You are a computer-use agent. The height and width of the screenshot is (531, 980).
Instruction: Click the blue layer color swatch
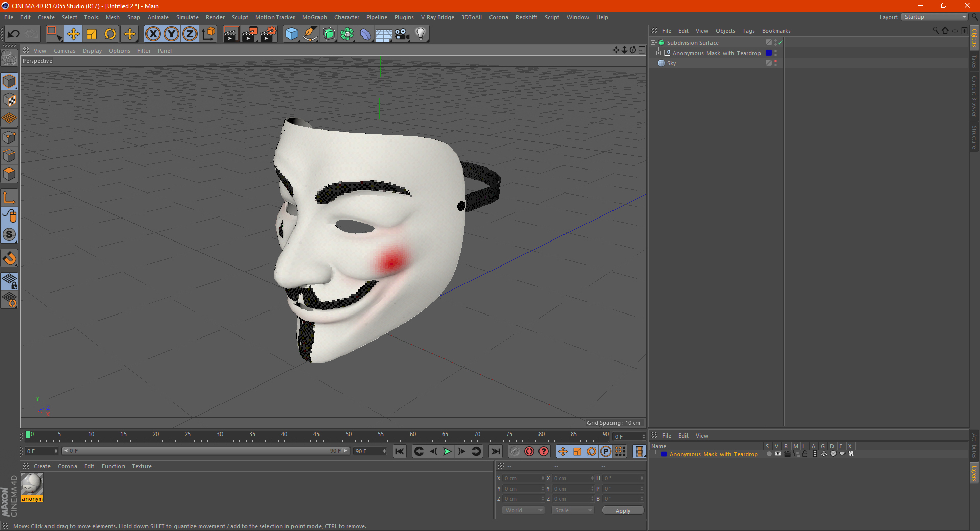pos(664,454)
